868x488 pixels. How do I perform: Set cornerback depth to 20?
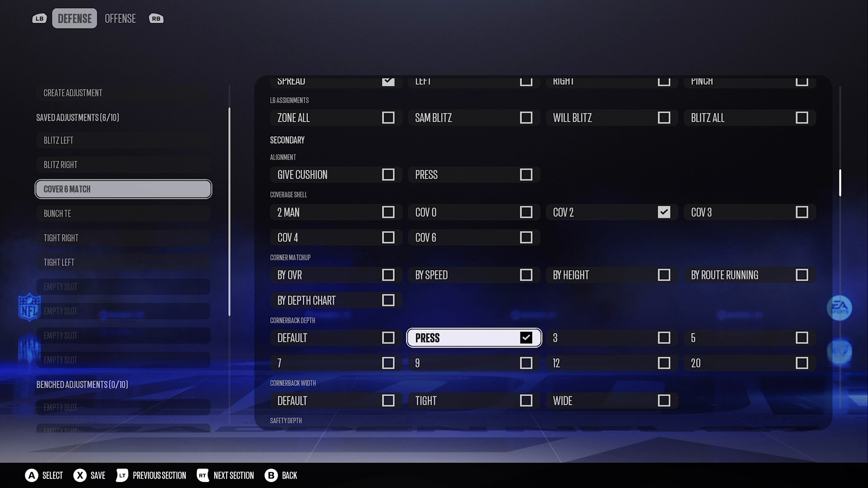point(750,363)
